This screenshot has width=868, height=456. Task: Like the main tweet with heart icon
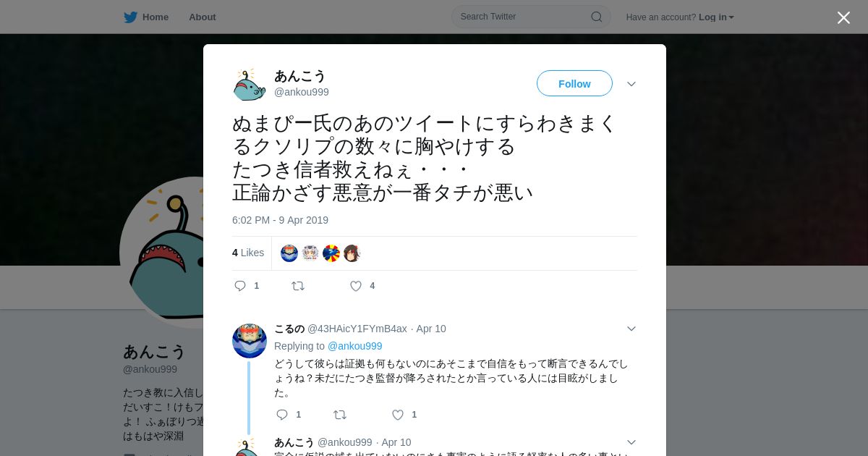click(x=356, y=286)
